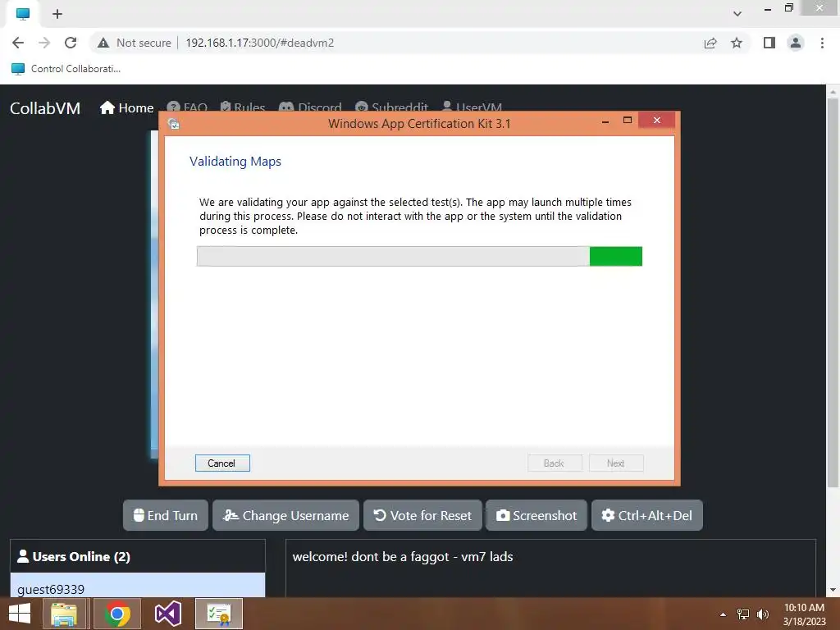Open the UserVM nav link

pyautogui.click(x=472, y=107)
